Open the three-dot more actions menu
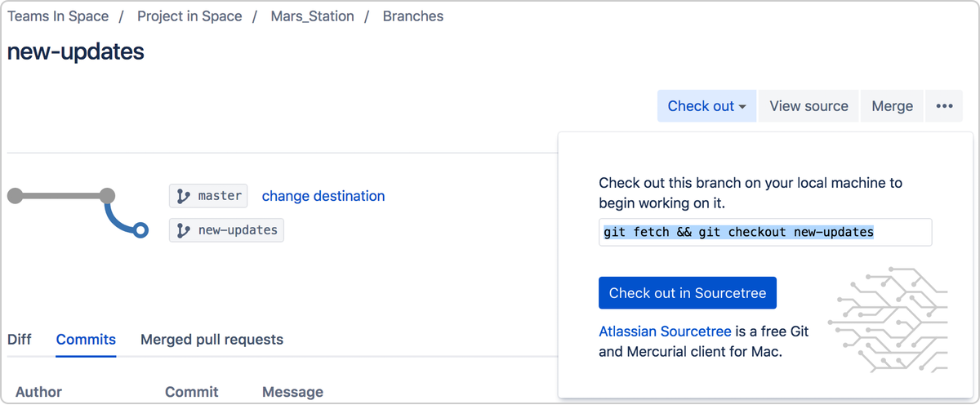Screen dimensions: 980x405 click(x=944, y=106)
